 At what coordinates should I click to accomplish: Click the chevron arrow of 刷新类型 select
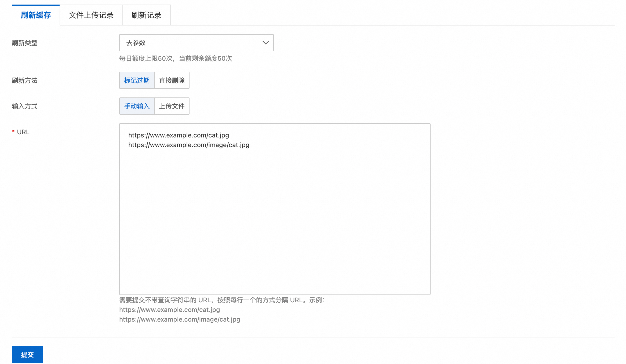265,43
